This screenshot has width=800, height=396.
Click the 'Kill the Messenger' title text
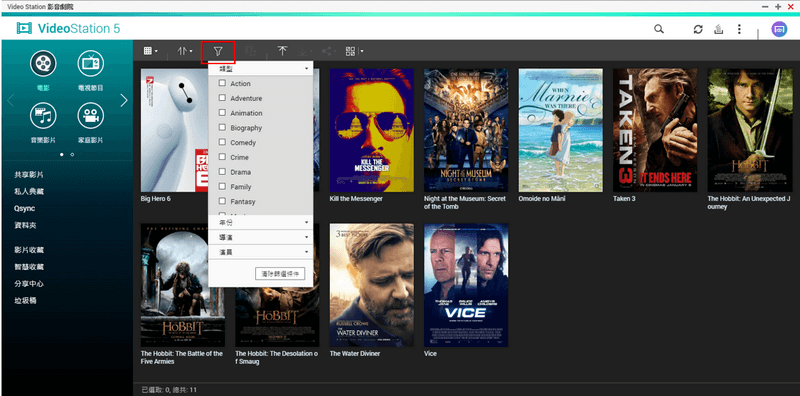click(356, 199)
